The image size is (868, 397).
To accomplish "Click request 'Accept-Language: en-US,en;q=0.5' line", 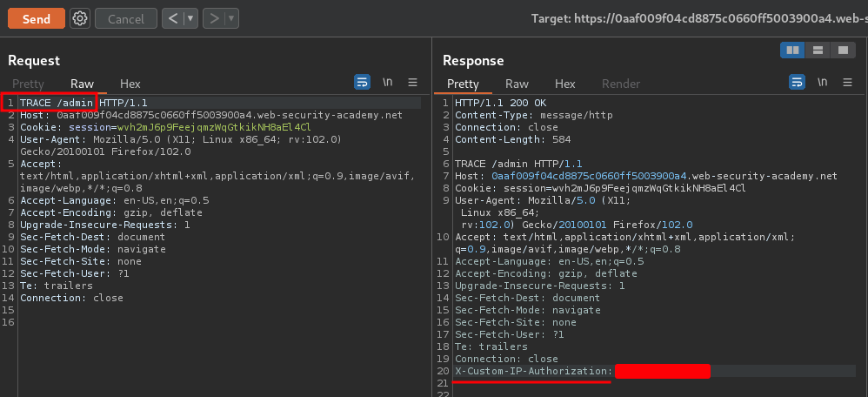I will [115, 200].
